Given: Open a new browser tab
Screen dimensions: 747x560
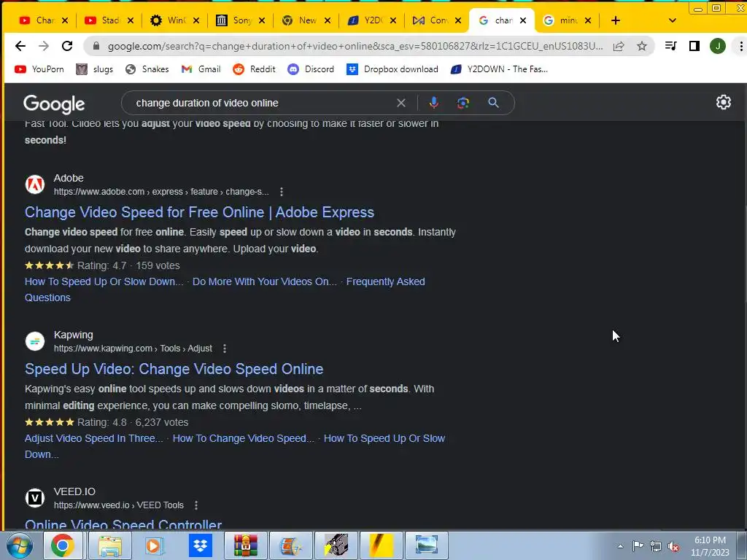Looking at the screenshot, I should (616, 20).
